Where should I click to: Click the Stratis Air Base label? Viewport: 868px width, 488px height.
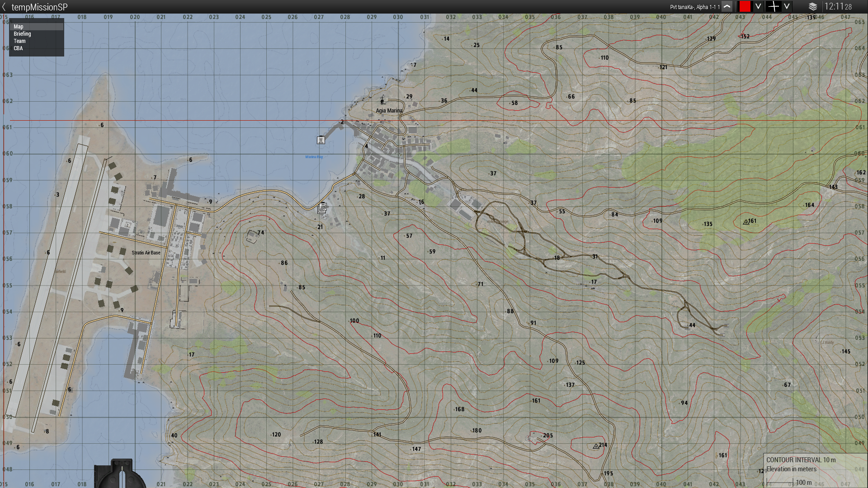pos(146,253)
